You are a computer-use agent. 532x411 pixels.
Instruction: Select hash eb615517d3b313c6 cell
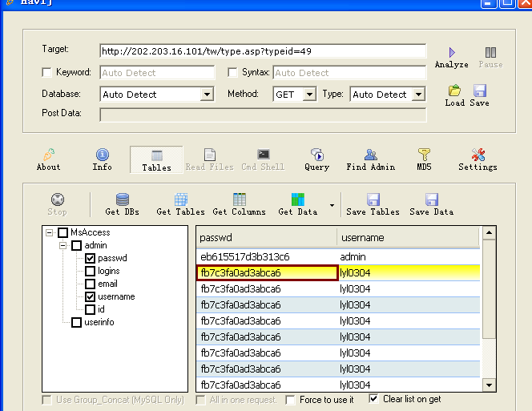click(x=267, y=256)
